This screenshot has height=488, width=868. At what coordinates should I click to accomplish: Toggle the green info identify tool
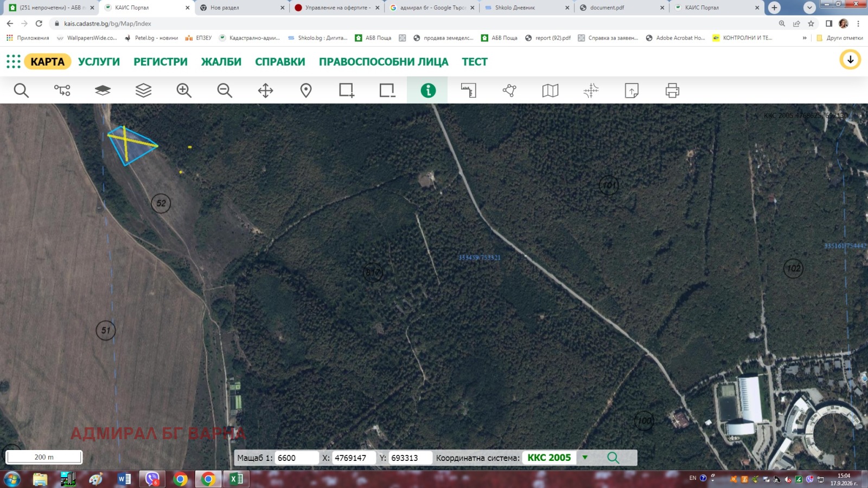pyautogui.click(x=428, y=90)
